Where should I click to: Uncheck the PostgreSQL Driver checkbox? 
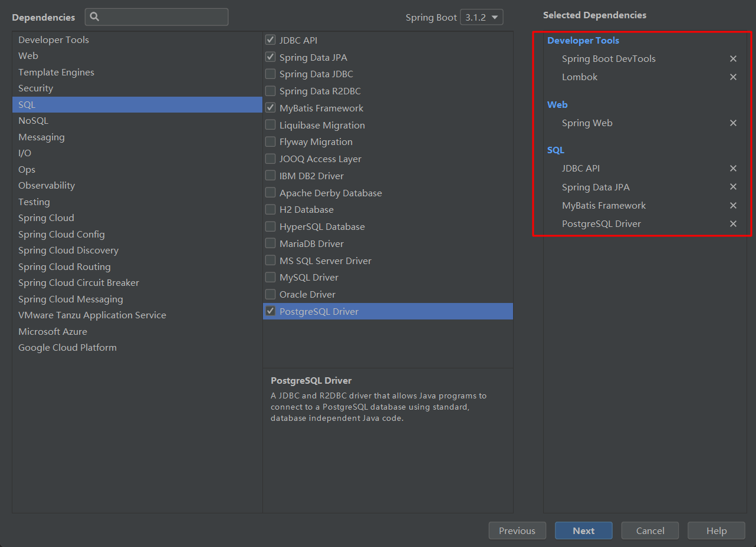coord(270,311)
